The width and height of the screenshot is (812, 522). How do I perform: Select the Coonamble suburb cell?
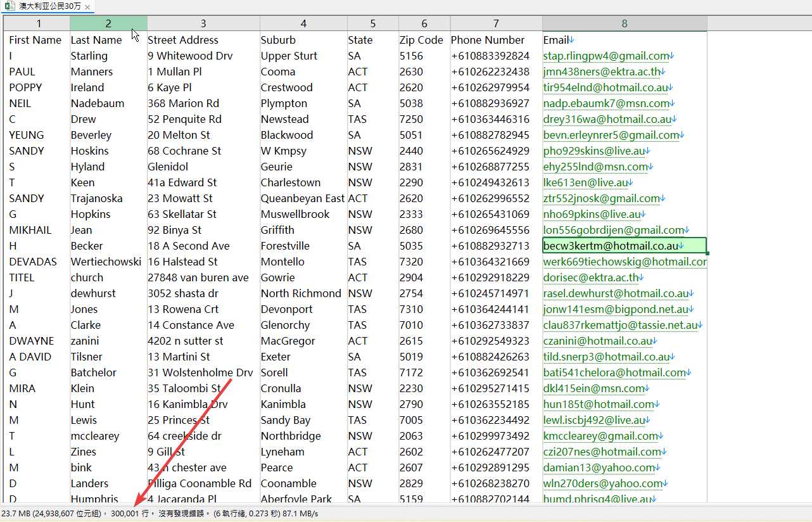pyautogui.click(x=303, y=483)
